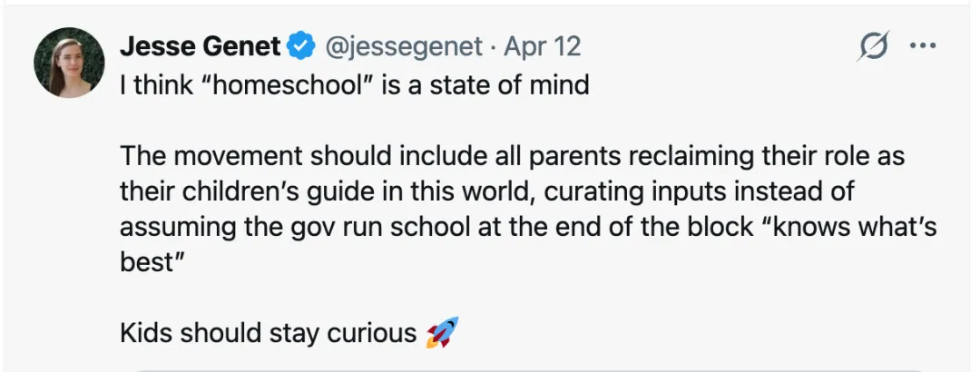Click the rocket emoji
The image size is (980, 372).
tap(441, 333)
